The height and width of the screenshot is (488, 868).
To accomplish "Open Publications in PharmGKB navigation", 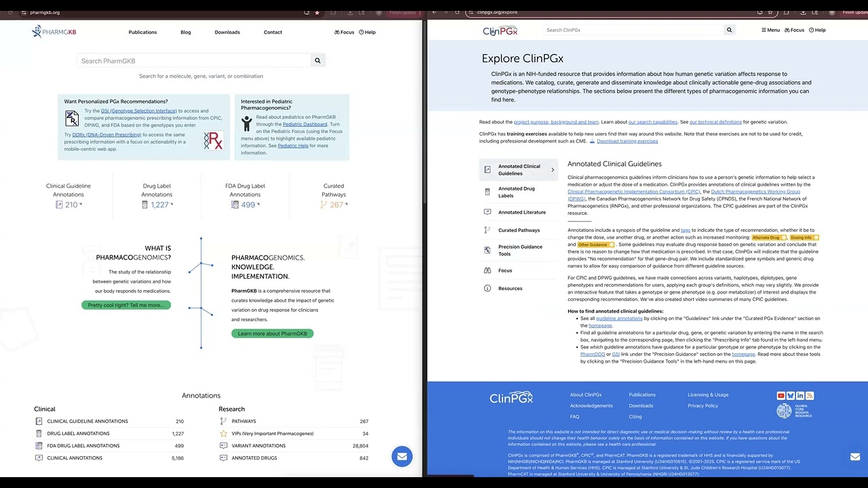I will 142,32.
